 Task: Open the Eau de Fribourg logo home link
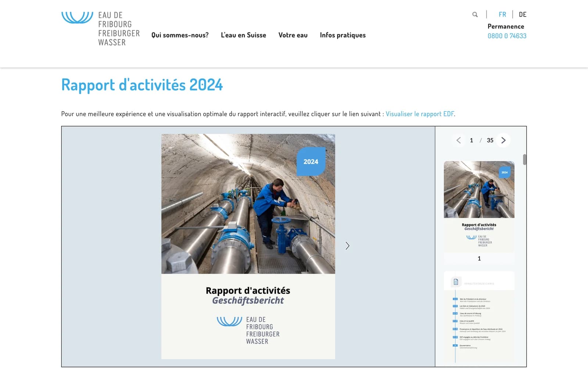tap(101, 29)
